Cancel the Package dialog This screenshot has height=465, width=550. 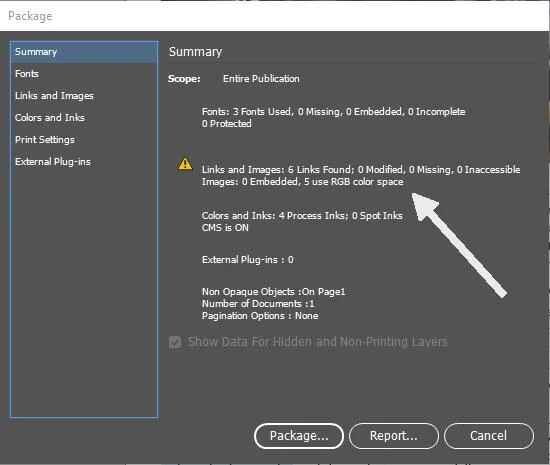pos(489,436)
